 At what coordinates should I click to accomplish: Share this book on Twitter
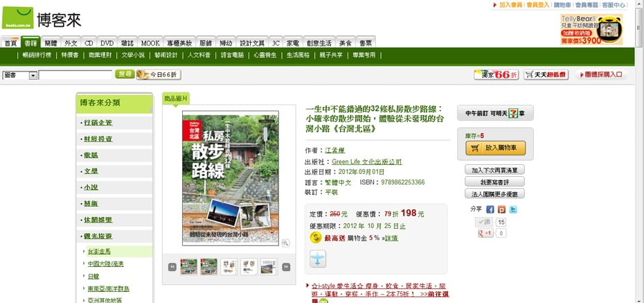[x=513, y=209]
